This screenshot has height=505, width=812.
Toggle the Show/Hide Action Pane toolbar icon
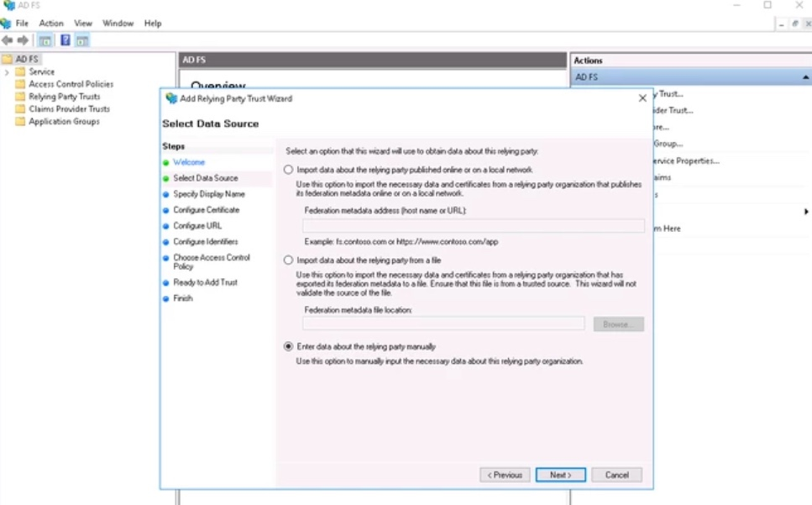82,40
